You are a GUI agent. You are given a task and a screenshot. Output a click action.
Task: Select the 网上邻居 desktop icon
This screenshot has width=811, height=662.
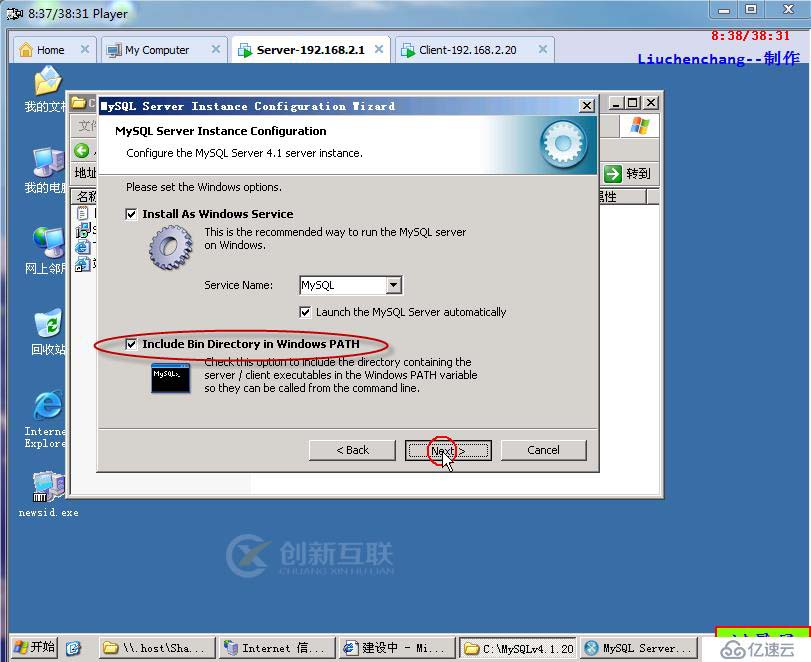(x=47, y=250)
